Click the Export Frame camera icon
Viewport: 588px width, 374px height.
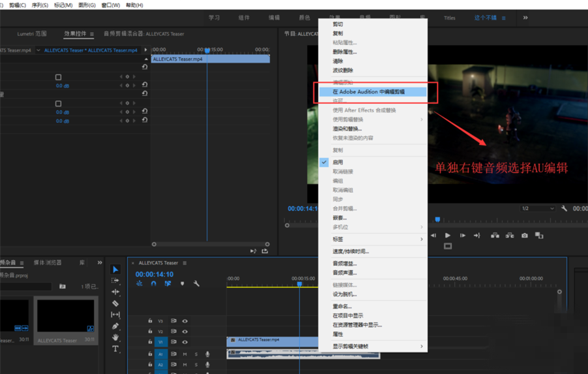[x=525, y=236]
